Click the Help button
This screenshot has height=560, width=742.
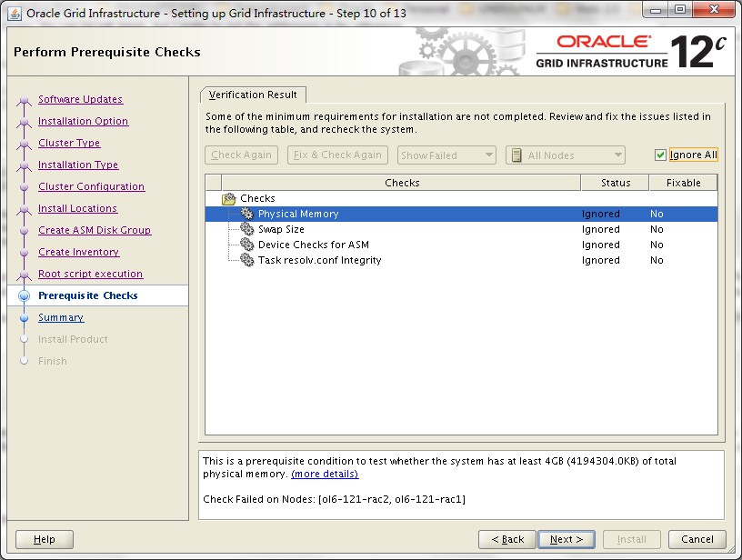tap(45, 539)
